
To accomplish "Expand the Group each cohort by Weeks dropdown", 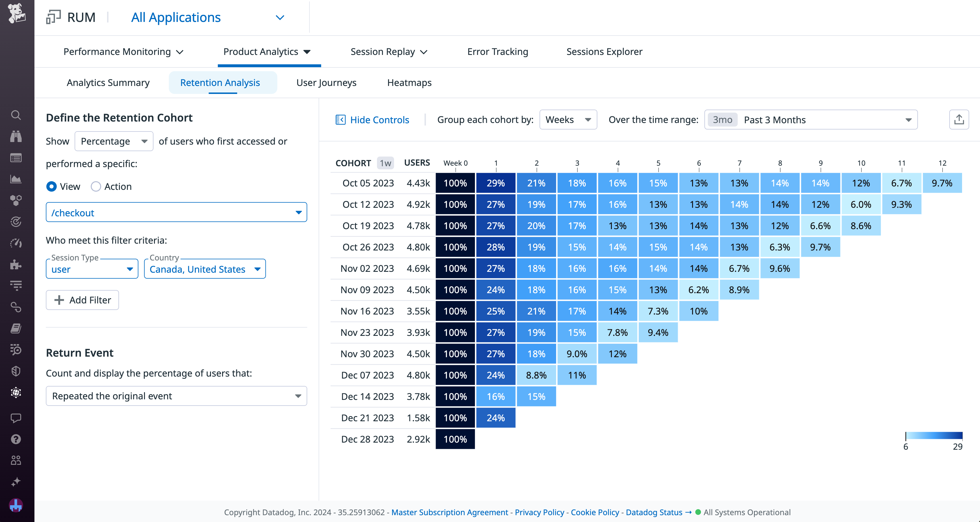I will pos(568,119).
